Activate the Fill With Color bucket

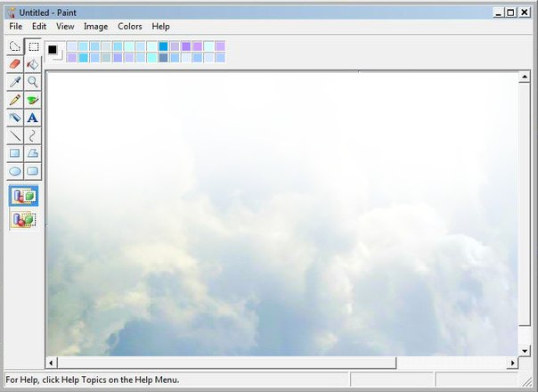point(33,64)
